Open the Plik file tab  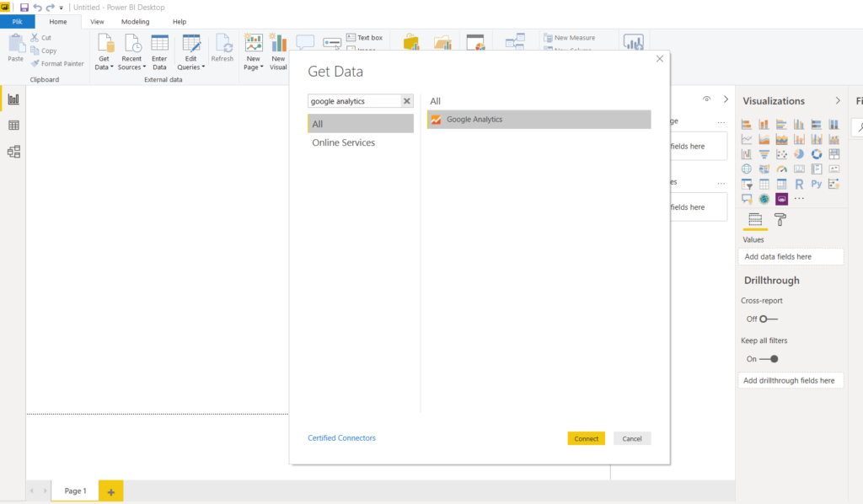click(x=17, y=21)
